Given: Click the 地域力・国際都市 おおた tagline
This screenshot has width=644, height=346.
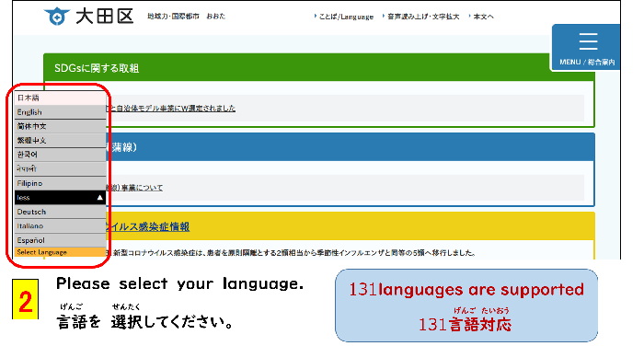Looking at the screenshot, I should coord(186,17).
